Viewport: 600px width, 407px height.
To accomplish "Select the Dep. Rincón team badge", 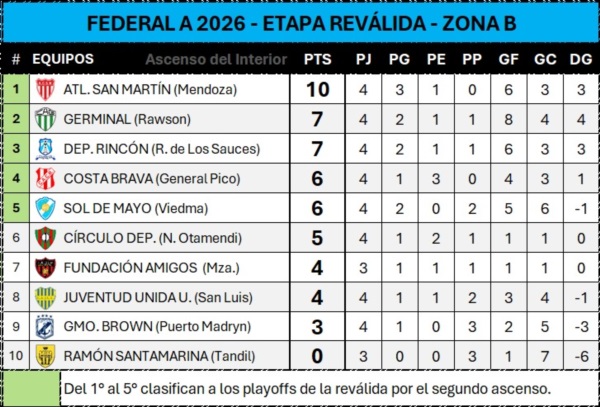I will coord(46,149).
